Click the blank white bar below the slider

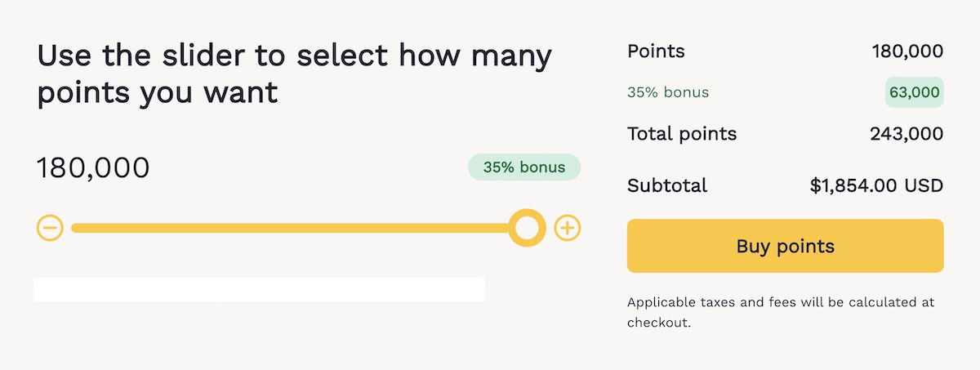pyautogui.click(x=259, y=289)
